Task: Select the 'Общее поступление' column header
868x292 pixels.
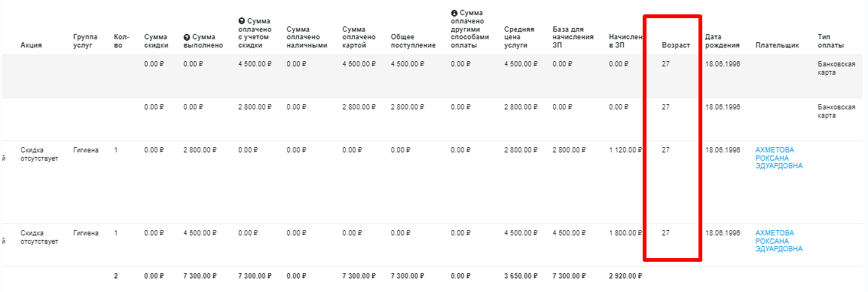Action: (413, 41)
